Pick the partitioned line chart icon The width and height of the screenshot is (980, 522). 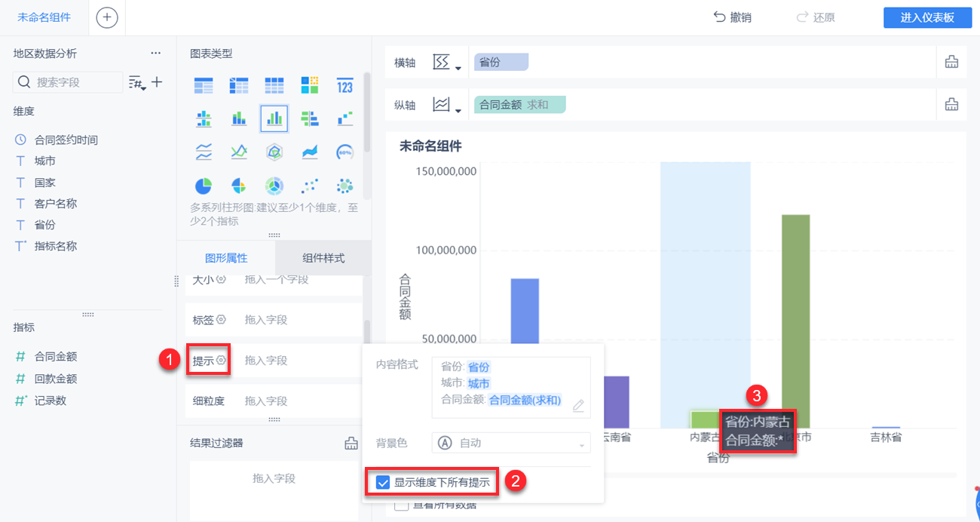204,152
